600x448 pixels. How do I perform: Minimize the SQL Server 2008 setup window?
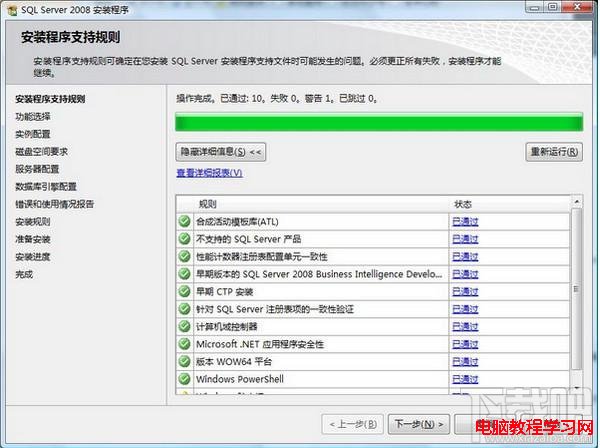pos(535,7)
